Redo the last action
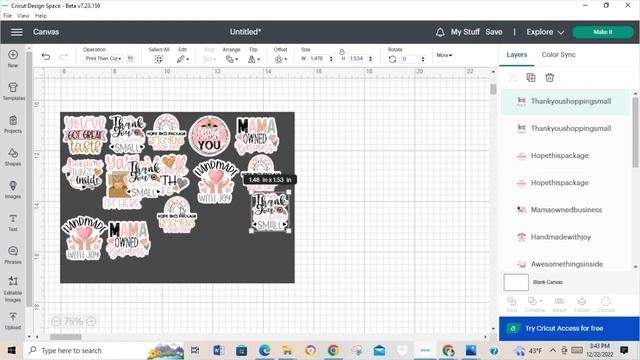The image size is (640, 360). click(x=63, y=57)
